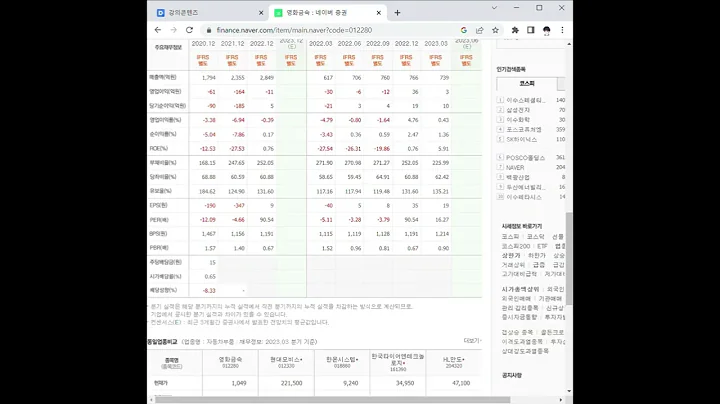Select the 2022.12 annual sales value 2,849
Image resolution: width=720 pixels, height=404 pixels.
267,78
